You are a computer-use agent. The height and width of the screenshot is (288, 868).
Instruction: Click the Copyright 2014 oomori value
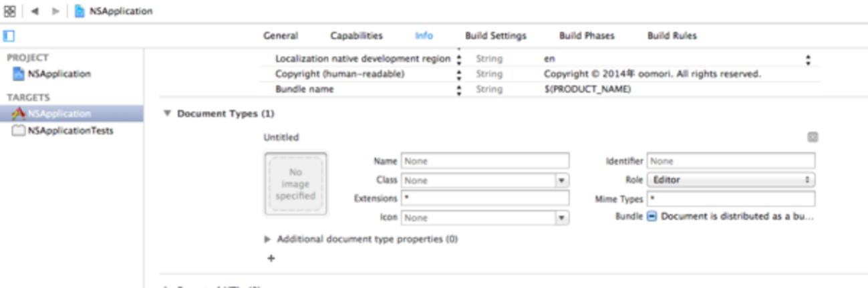click(652, 74)
